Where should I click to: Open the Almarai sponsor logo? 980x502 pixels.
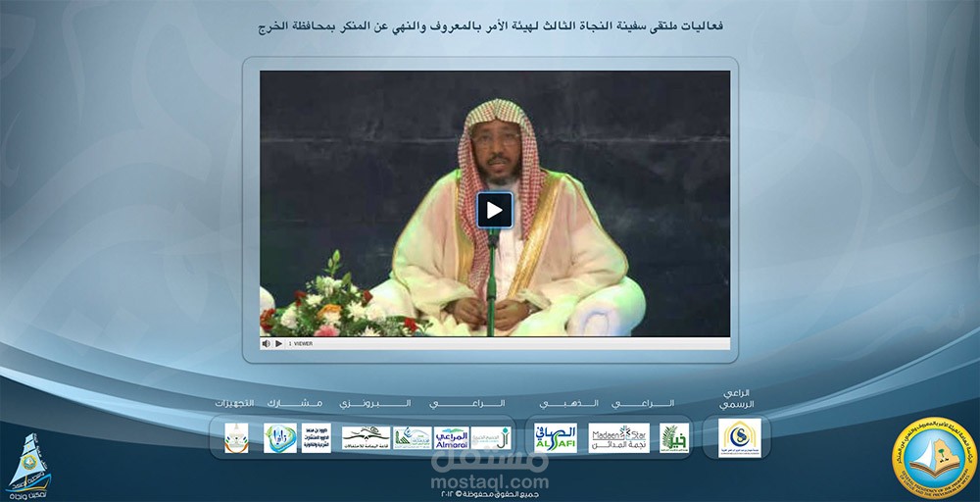451,437
